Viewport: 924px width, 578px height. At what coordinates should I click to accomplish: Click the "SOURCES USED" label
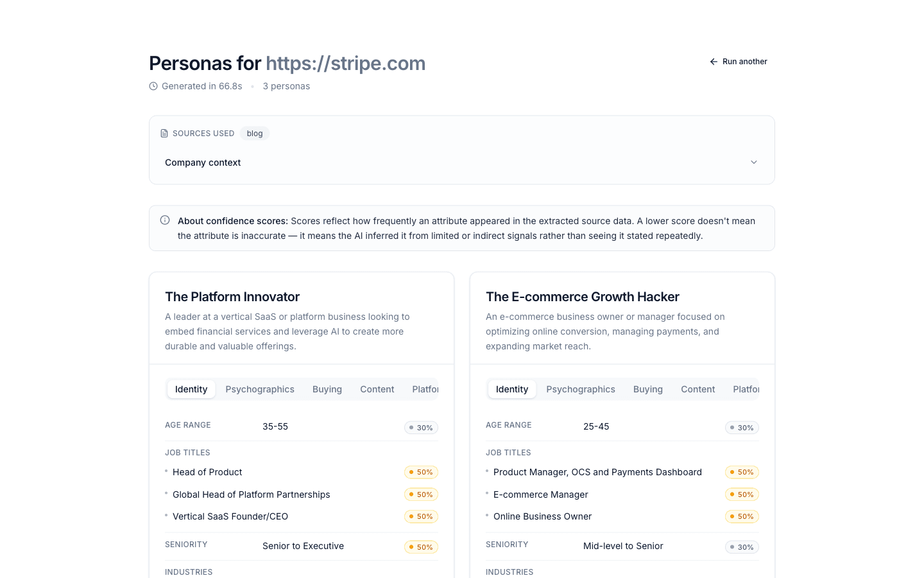tap(203, 134)
